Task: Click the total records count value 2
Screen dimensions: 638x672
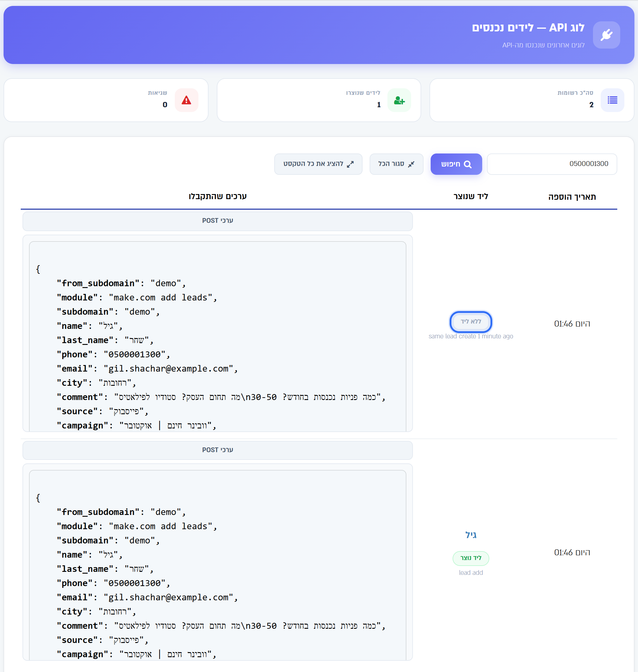Action: point(591,105)
